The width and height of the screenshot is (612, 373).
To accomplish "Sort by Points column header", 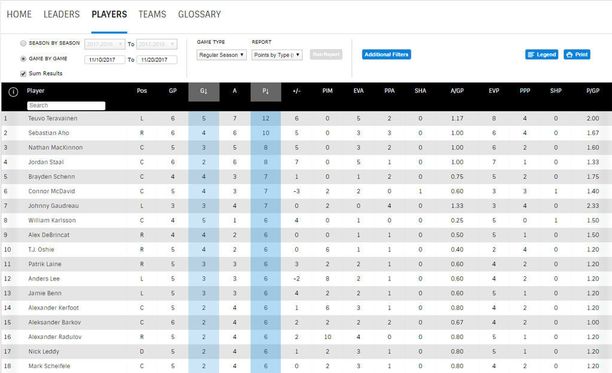I will click(x=265, y=92).
